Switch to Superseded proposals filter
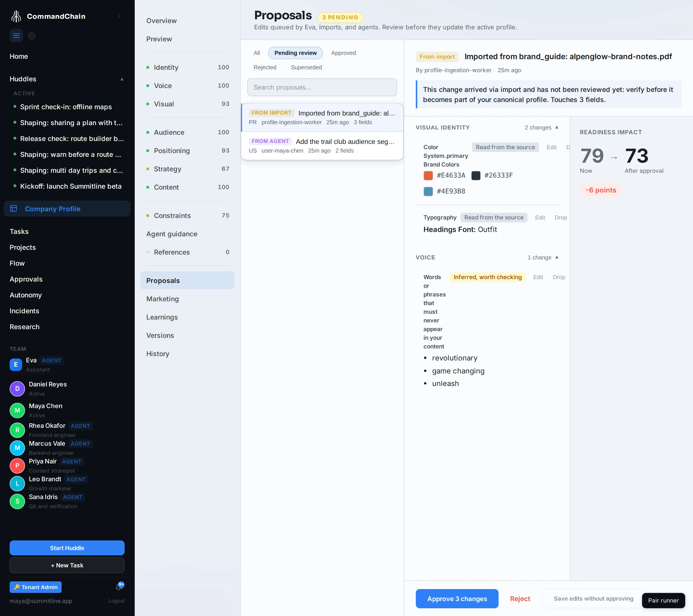693x616 pixels. click(306, 67)
